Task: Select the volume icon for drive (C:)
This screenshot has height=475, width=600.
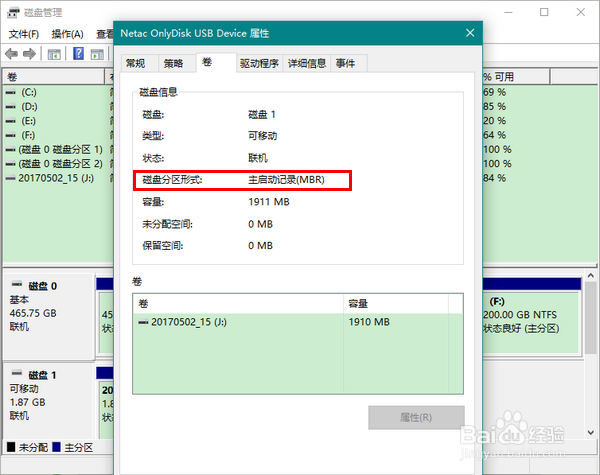Action: [11, 92]
